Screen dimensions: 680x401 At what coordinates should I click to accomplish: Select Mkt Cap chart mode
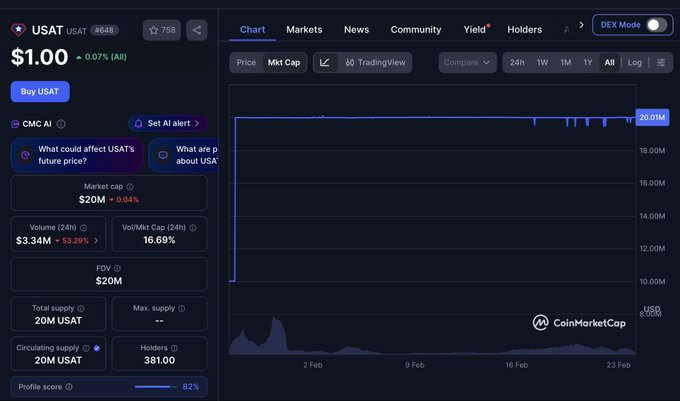click(284, 62)
